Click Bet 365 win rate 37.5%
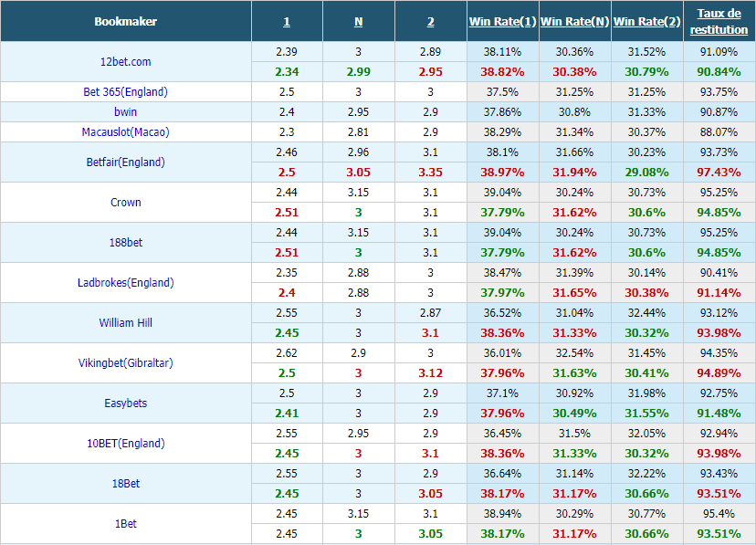 click(x=502, y=92)
